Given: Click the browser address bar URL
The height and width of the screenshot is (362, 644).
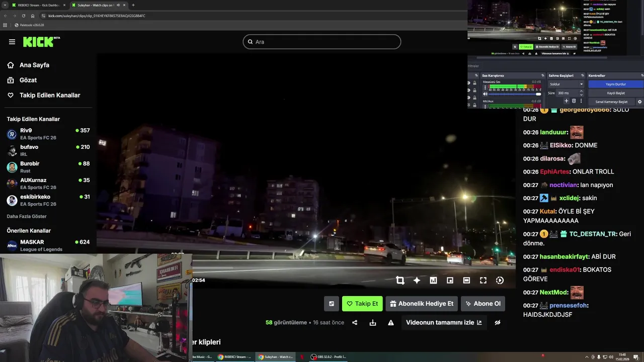Looking at the screenshot, I should click(97, 16).
